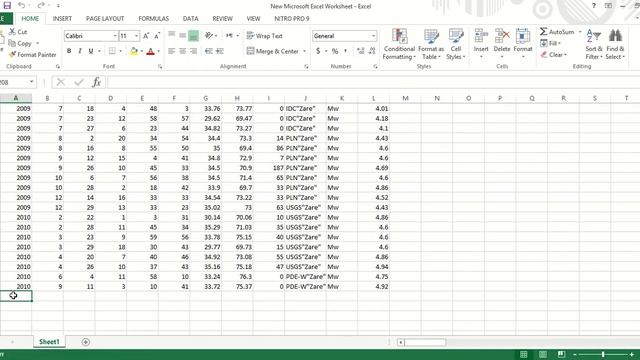The image size is (640, 360).
Task: Open the Calibri font name dropdown
Action: tap(115, 36)
